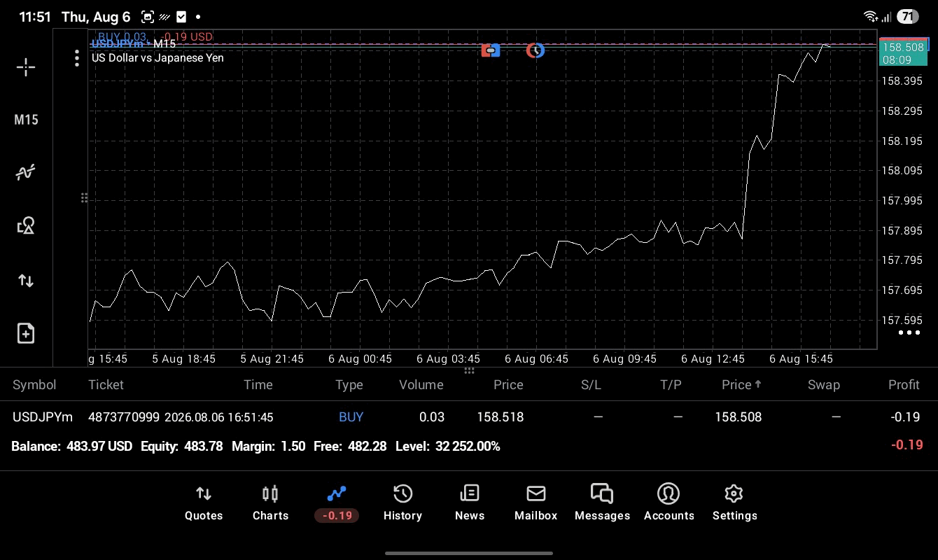Open the Accounts tab

(x=668, y=503)
